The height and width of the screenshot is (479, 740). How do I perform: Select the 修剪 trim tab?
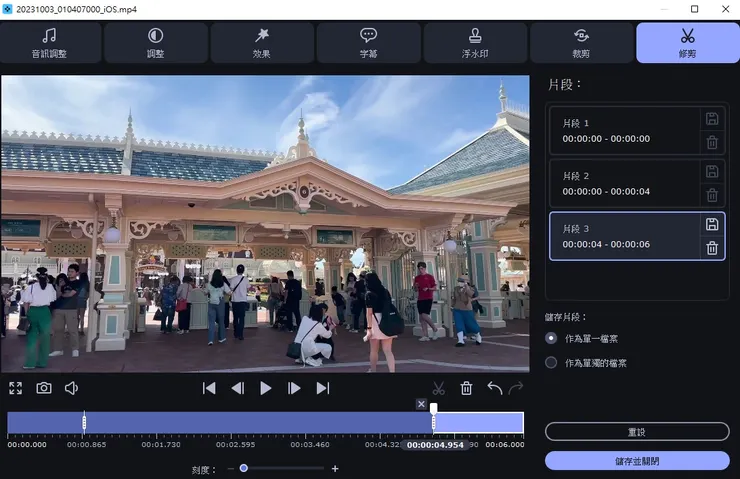click(x=688, y=42)
